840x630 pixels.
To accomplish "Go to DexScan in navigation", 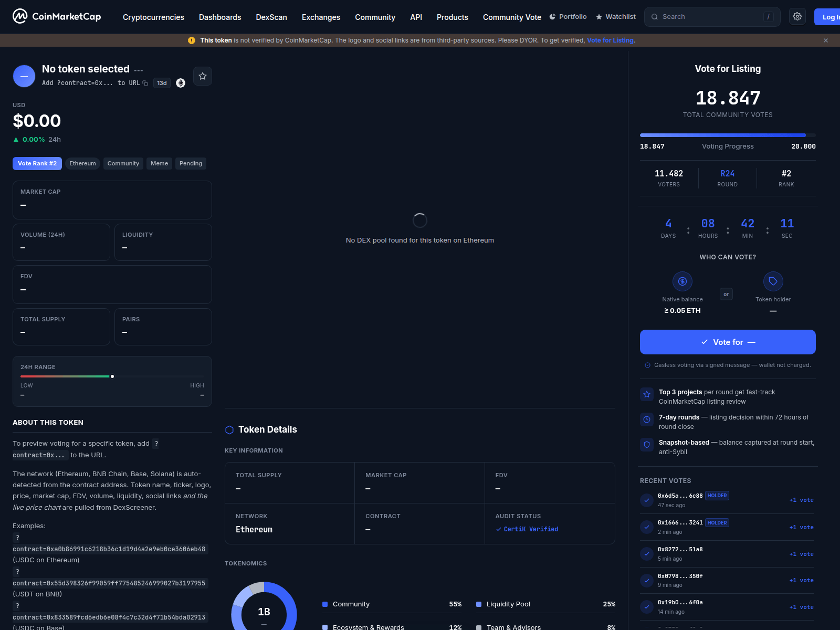I will coord(271,17).
